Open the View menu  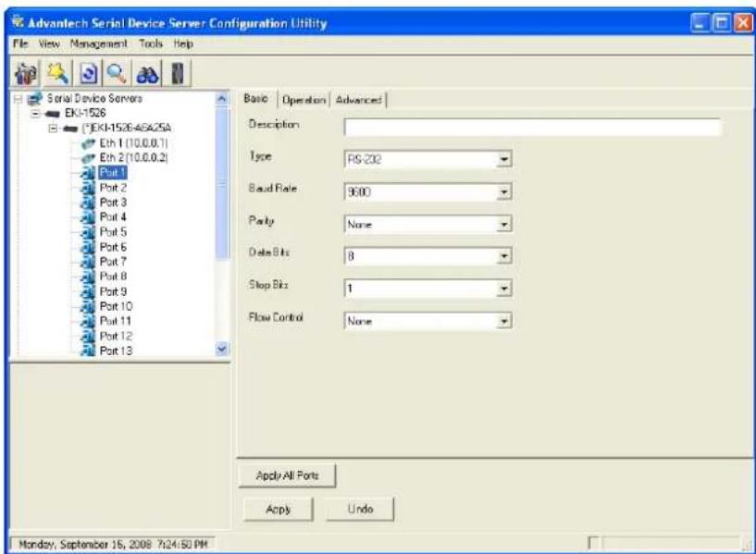click(x=49, y=43)
